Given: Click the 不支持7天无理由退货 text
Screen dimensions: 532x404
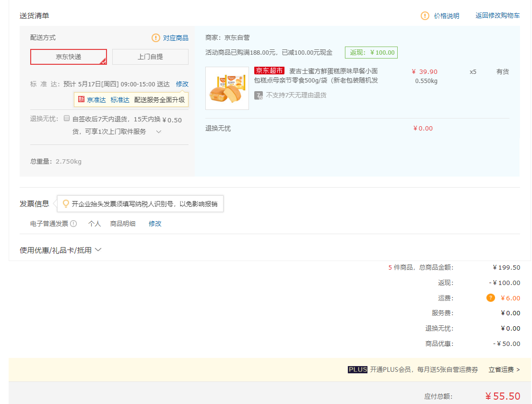Looking at the screenshot, I should coord(296,95).
